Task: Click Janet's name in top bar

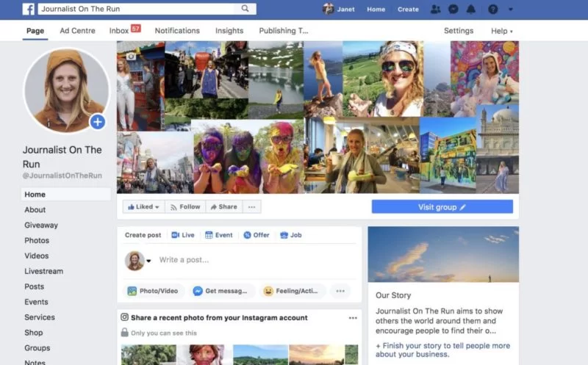Action: coord(345,10)
